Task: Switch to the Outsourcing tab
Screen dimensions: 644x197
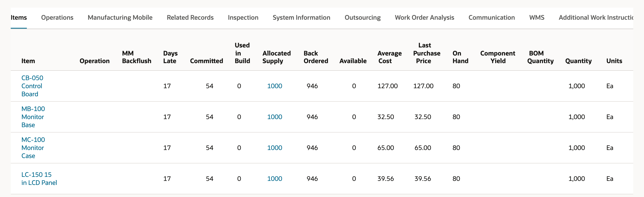Action: (362, 17)
